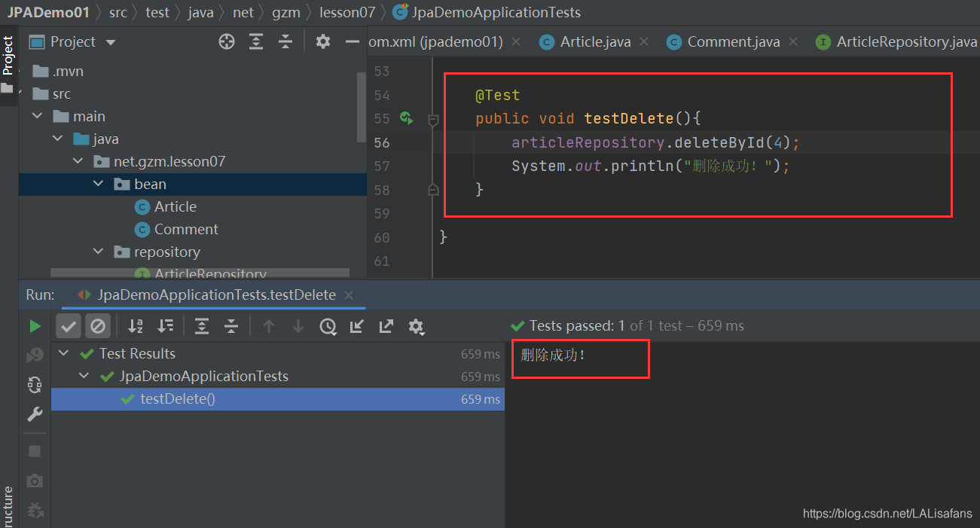Toggle show passed tests checkmark button
The height and width of the screenshot is (528, 980).
tap(69, 326)
